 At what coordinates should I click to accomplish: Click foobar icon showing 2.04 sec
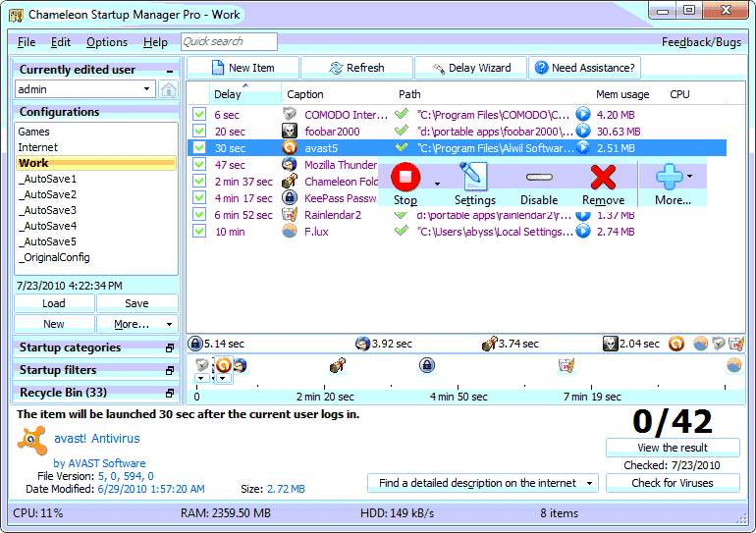click(611, 344)
